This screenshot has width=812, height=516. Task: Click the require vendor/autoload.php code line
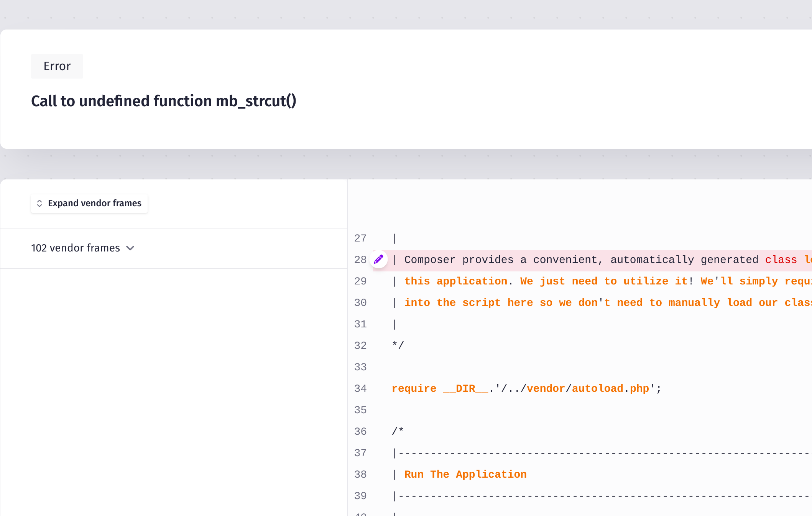pyautogui.click(x=526, y=388)
